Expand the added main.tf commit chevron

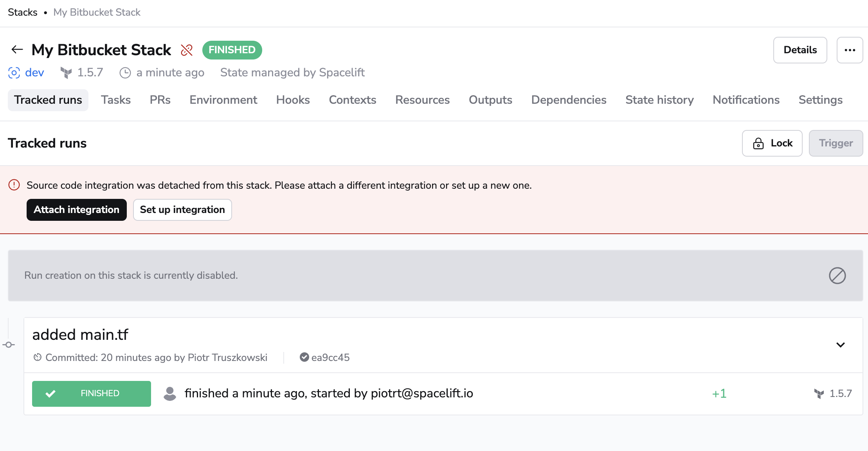click(x=840, y=345)
